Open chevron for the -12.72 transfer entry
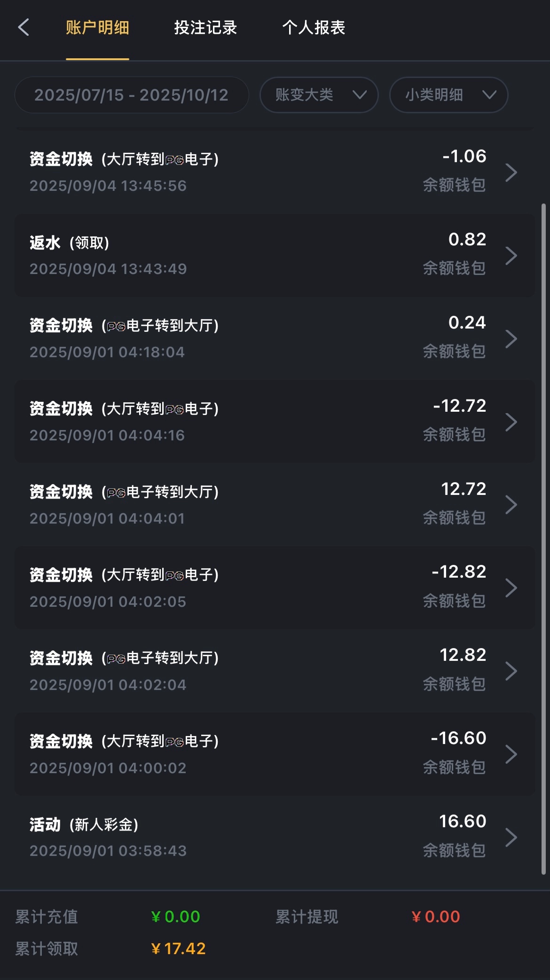The image size is (550, 980). click(x=511, y=422)
